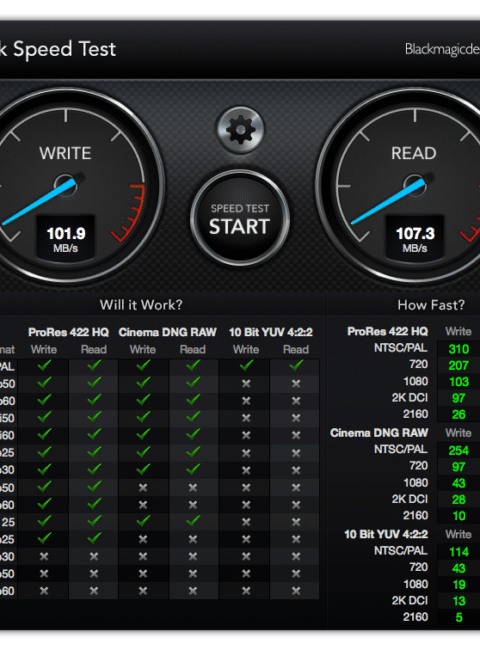Image resolution: width=480 pixels, height=650 pixels.
Task: Click the Cinema DNG RAW heading in How Fast
Action: coord(379,433)
